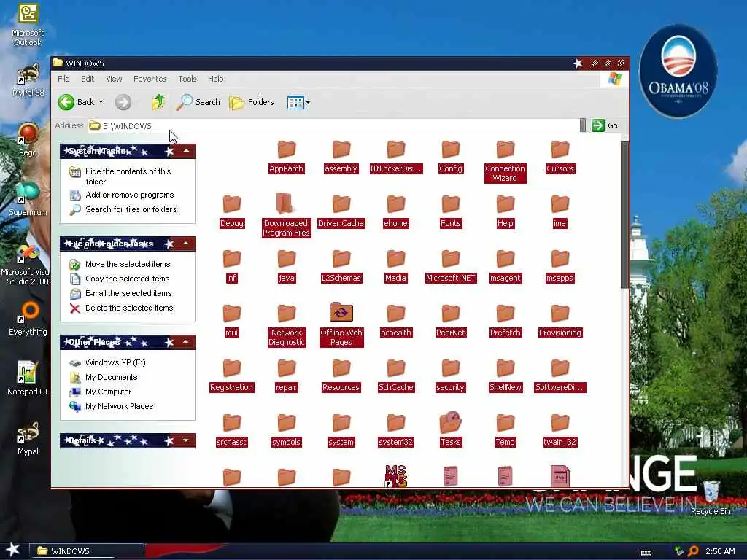This screenshot has width=747, height=560.
Task: Expand the Details panel
Action: click(x=186, y=441)
